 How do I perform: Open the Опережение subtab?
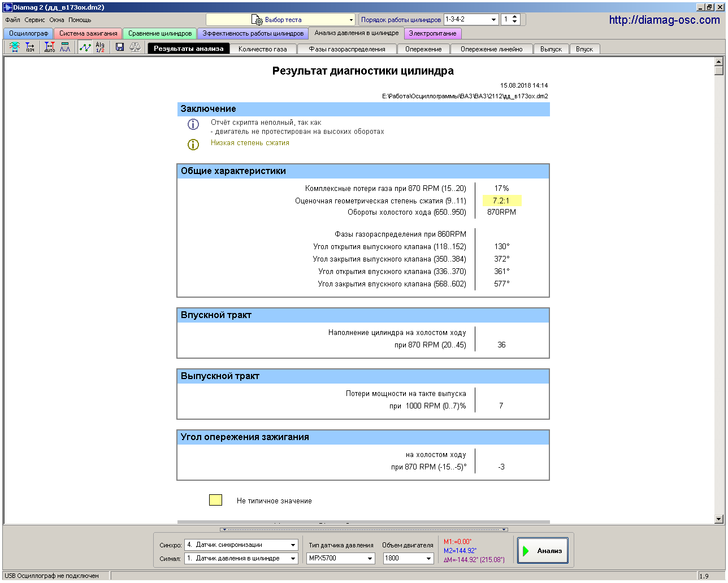tap(423, 49)
